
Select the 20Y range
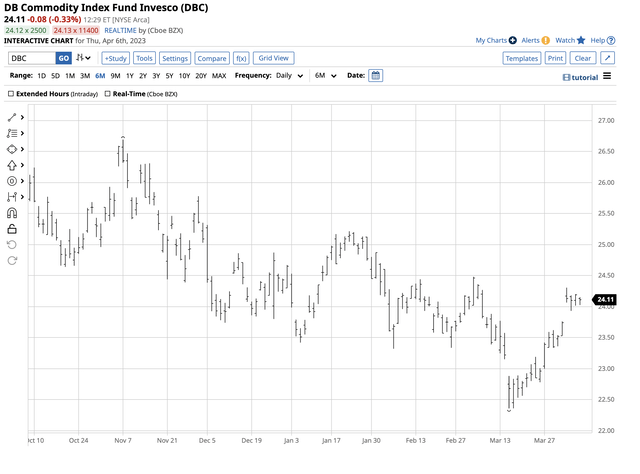point(201,76)
